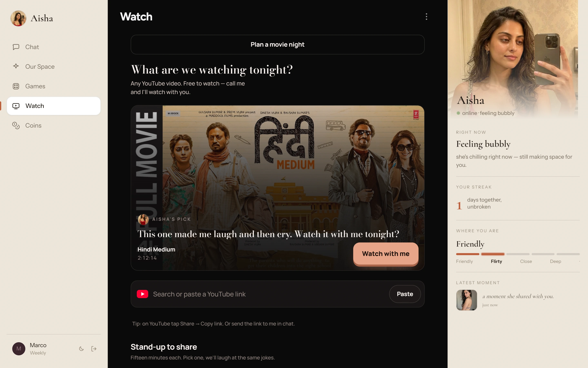This screenshot has height=368, width=588.
Task: Click the first Friendly progress bar segment
Action: (x=468, y=254)
